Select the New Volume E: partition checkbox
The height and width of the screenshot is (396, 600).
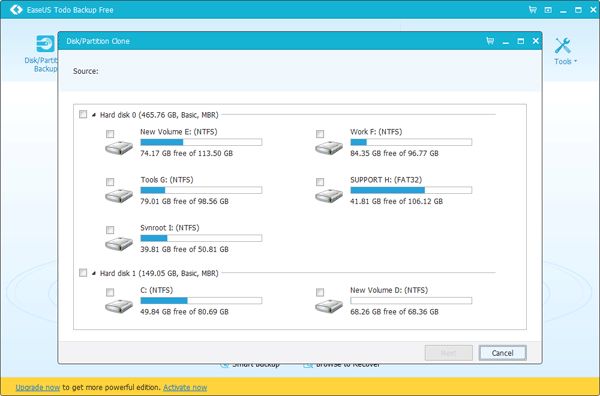[x=110, y=134]
